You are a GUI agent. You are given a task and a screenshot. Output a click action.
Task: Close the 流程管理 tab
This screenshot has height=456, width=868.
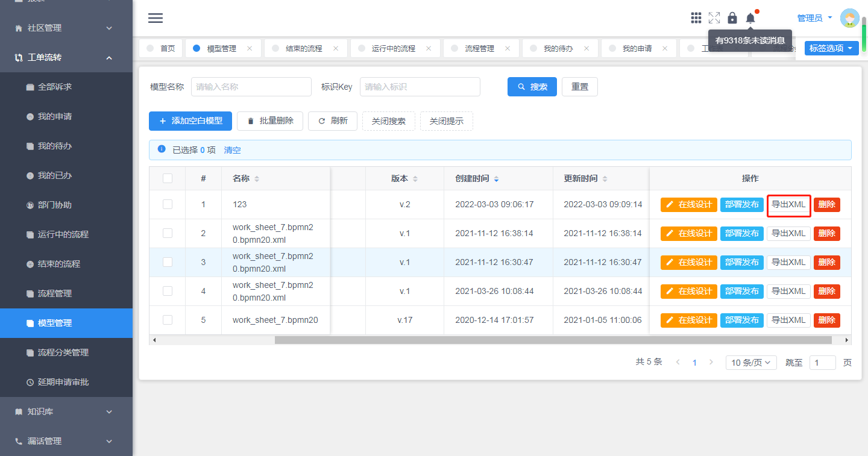click(x=508, y=48)
